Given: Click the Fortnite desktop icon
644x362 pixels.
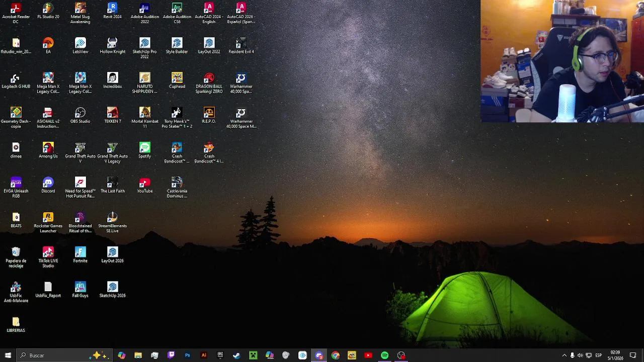Looking at the screenshot, I should (x=80, y=255).
